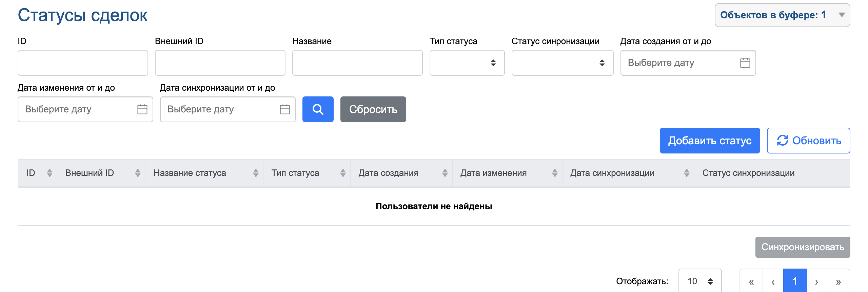This screenshot has height=292, width=868.
Task: Open the Статус синхронизации filter dropdown
Action: (563, 63)
